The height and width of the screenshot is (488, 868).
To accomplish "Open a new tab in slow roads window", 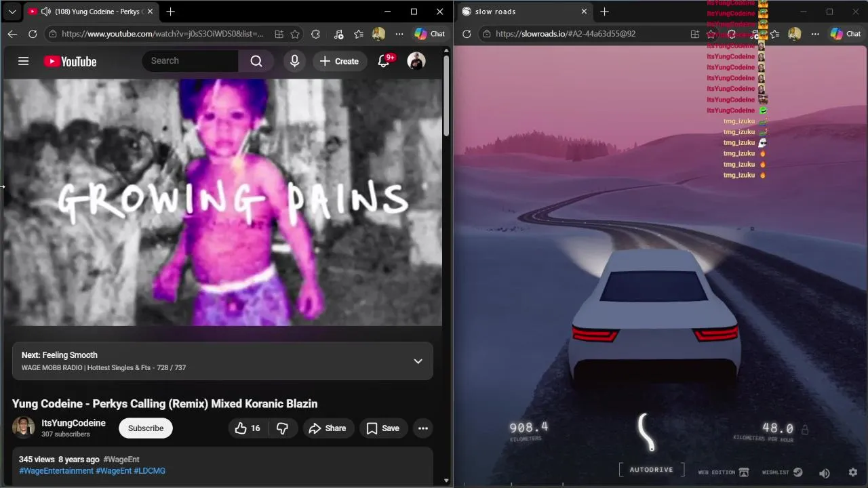I will (604, 12).
